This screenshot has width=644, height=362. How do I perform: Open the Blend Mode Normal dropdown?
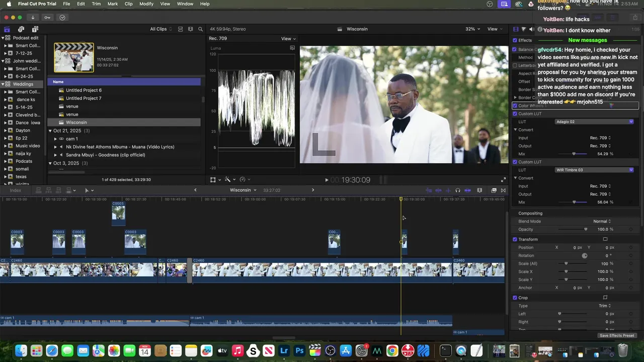[602, 221]
